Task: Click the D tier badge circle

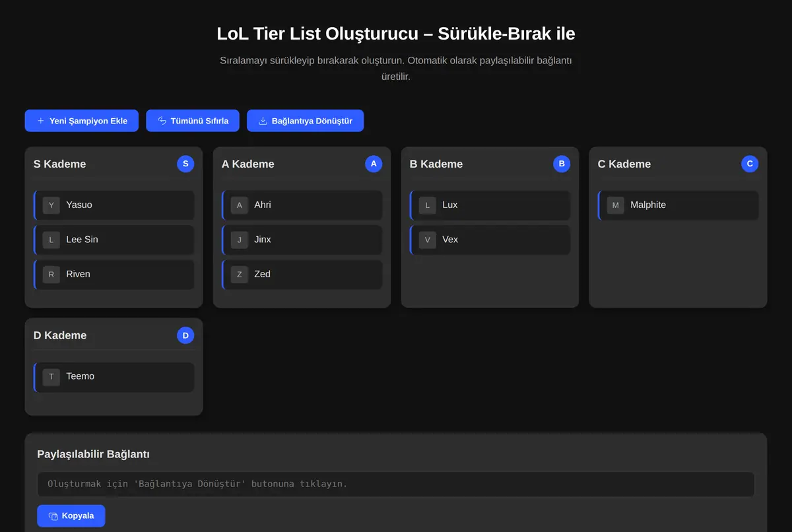Action: pos(185,335)
